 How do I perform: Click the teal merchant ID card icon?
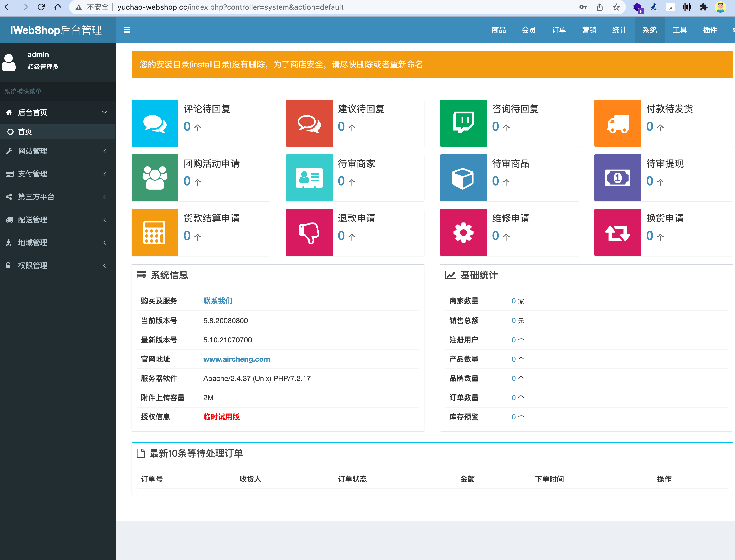point(309,178)
